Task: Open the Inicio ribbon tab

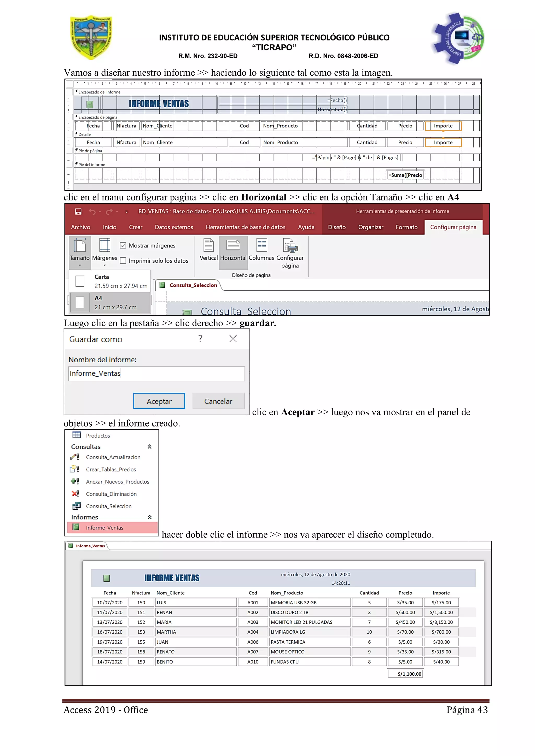Action: [110, 227]
